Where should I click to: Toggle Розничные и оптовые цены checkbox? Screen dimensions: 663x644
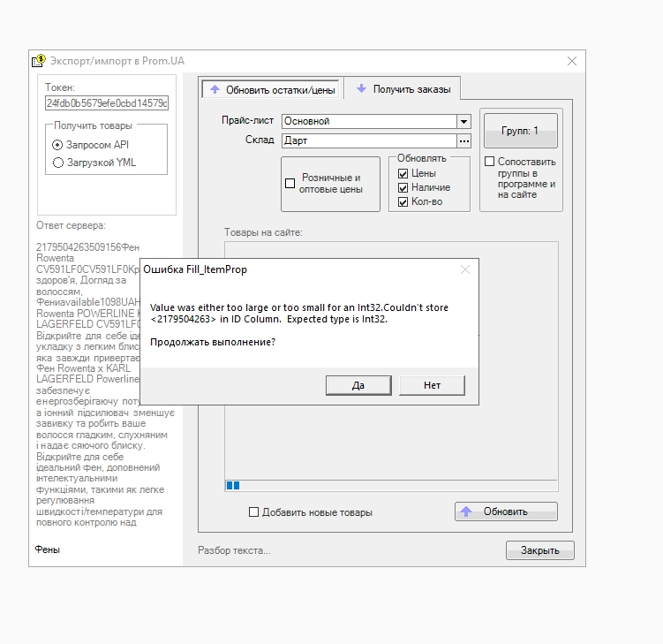tap(290, 183)
